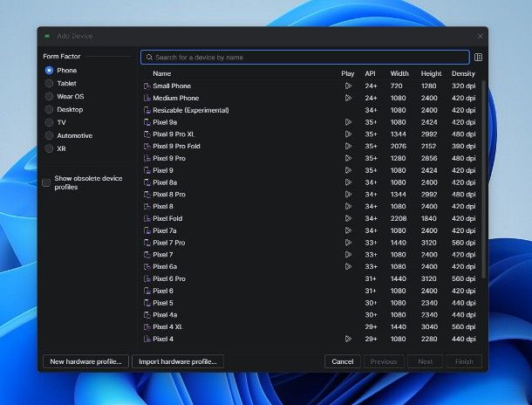The width and height of the screenshot is (532, 405).
Task: Click the Play Store icon for Small Phone
Action: click(348, 86)
